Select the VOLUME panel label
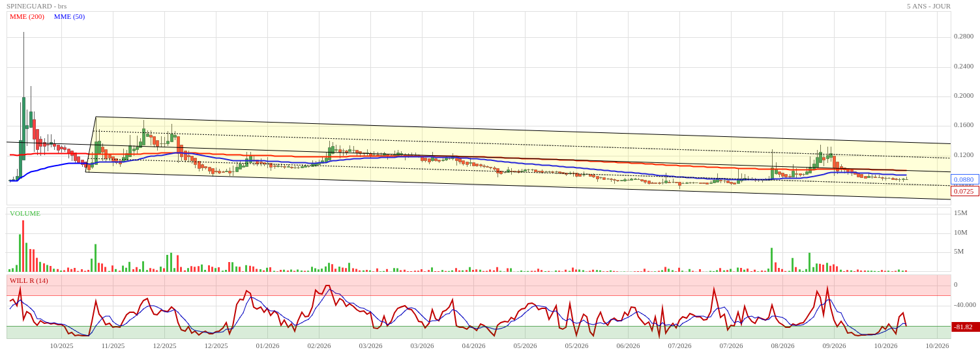 coord(25,213)
